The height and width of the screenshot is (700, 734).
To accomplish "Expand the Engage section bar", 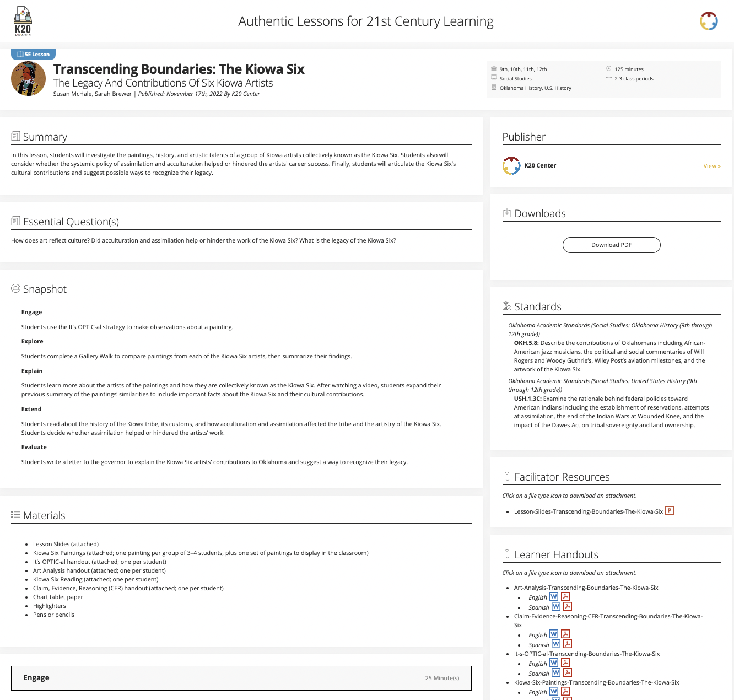I will pos(241,678).
